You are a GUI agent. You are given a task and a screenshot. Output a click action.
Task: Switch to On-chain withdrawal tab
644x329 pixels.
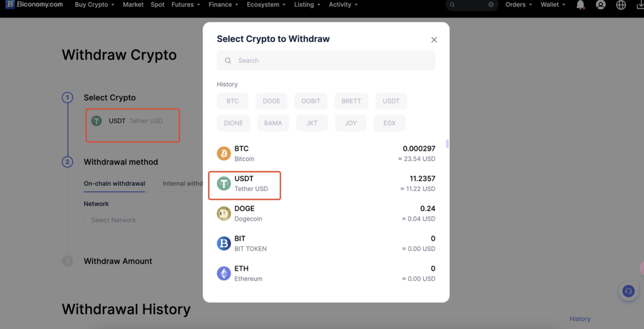click(114, 183)
